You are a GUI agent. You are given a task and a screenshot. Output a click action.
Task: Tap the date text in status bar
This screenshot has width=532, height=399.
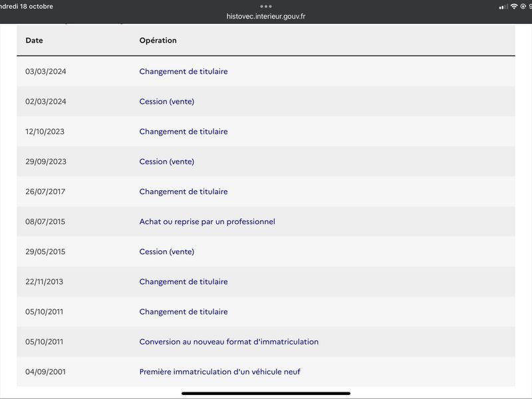click(27, 7)
